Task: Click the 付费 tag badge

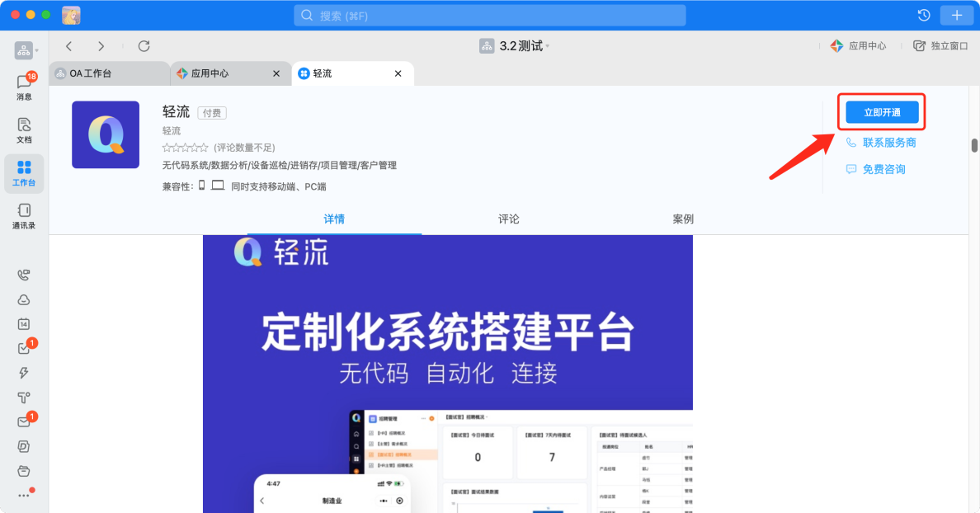Action: point(212,113)
